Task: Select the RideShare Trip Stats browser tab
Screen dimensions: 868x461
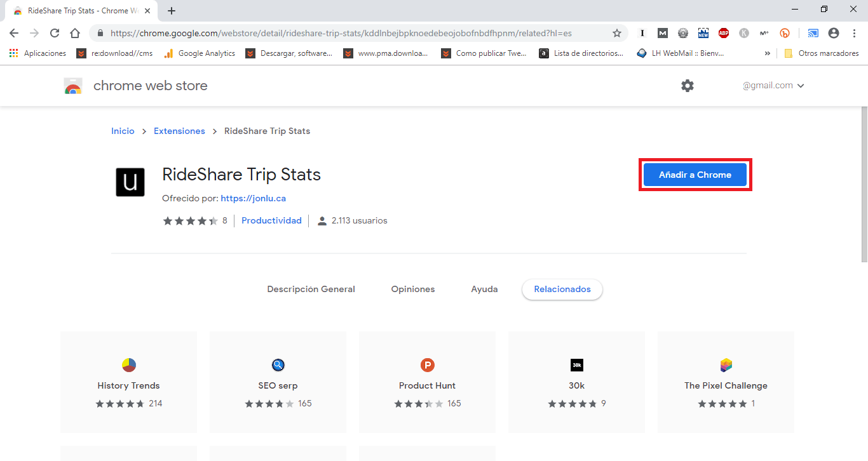Action: (x=83, y=11)
